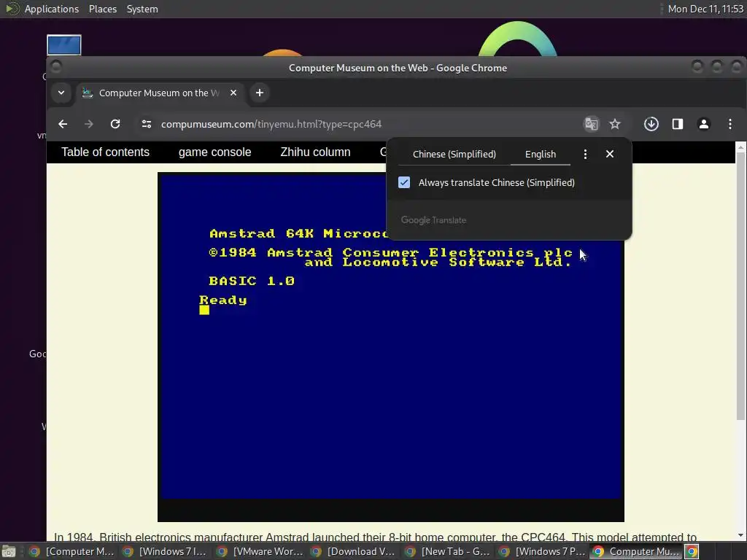Click show desktop icon in bottom panel
747x560 pixels.
(9, 552)
